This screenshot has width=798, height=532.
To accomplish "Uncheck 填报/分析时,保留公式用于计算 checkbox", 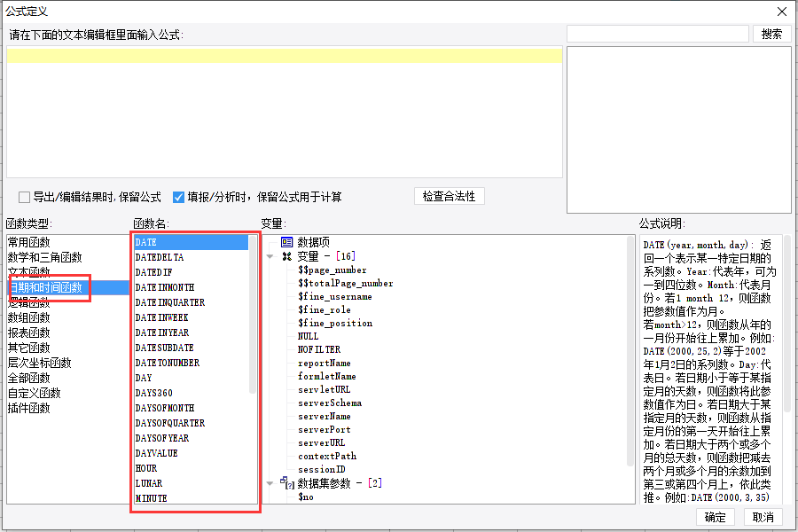I will click(178, 197).
